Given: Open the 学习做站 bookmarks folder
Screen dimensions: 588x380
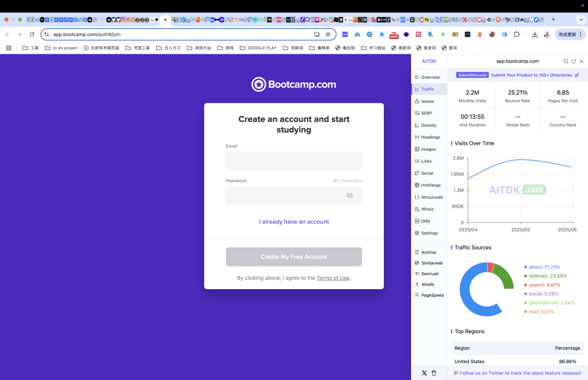Looking at the screenshot, I should pos(373,48).
